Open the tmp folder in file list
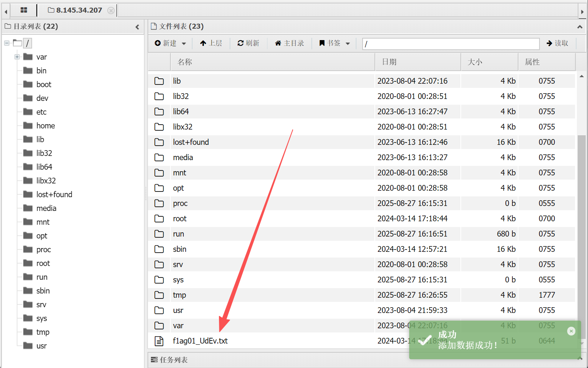Image resolution: width=588 pixels, height=368 pixels. point(179,295)
